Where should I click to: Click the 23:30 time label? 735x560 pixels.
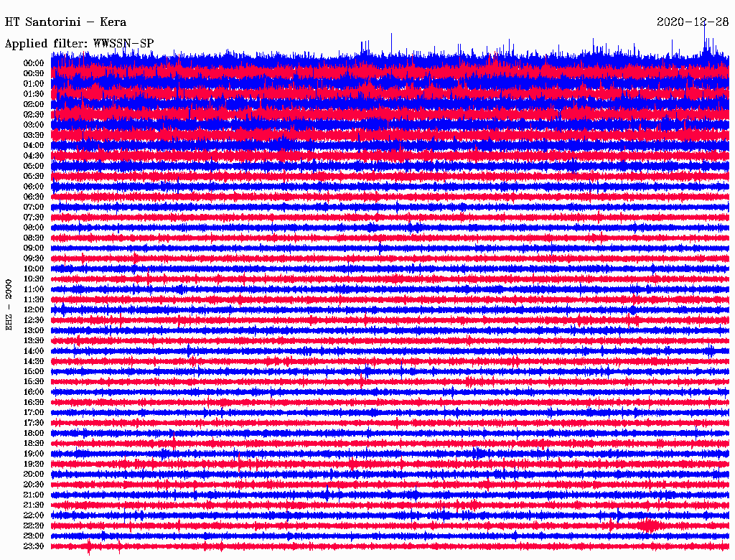[34, 546]
